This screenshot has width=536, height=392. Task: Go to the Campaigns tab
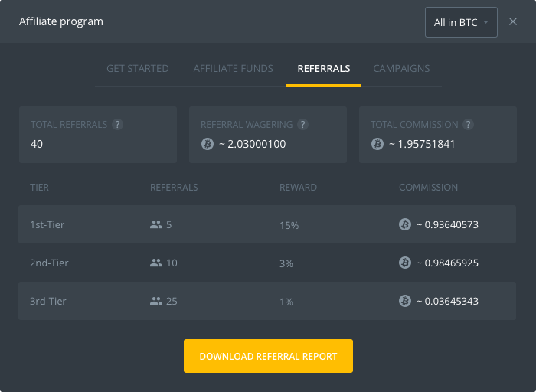(x=401, y=69)
